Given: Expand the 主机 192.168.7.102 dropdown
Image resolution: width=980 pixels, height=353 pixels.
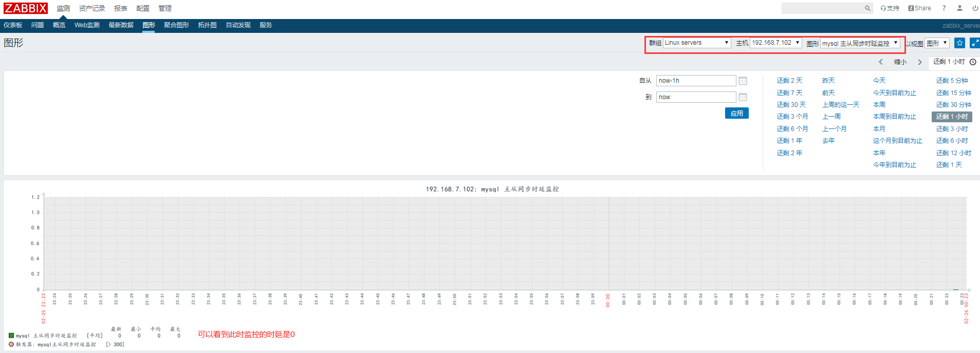Looking at the screenshot, I should click(776, 43).
